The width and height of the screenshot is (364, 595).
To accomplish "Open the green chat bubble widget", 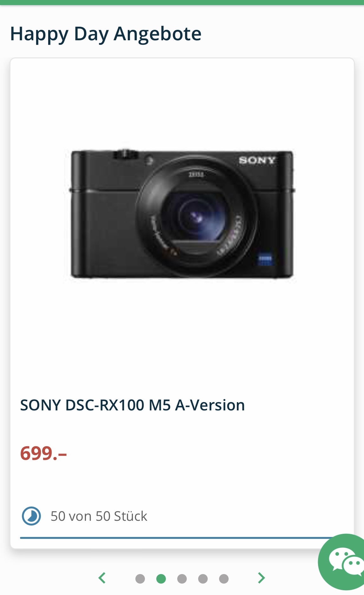I will [342, 562].
